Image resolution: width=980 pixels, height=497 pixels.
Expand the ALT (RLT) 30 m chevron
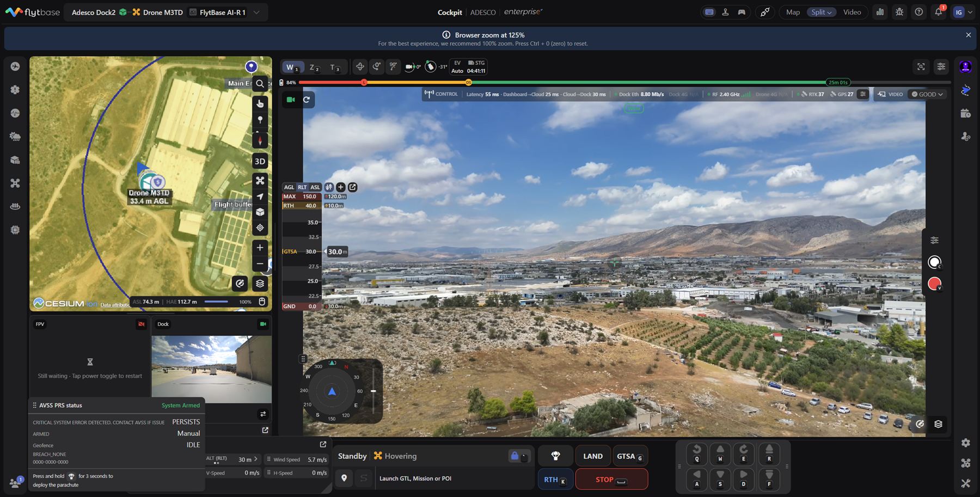click(256, 459)
